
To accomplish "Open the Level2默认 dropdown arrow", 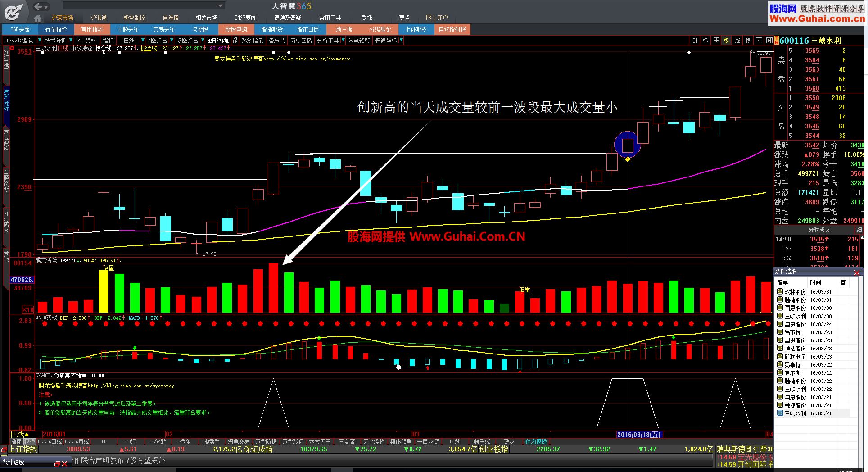I will [x=39, y=41].
